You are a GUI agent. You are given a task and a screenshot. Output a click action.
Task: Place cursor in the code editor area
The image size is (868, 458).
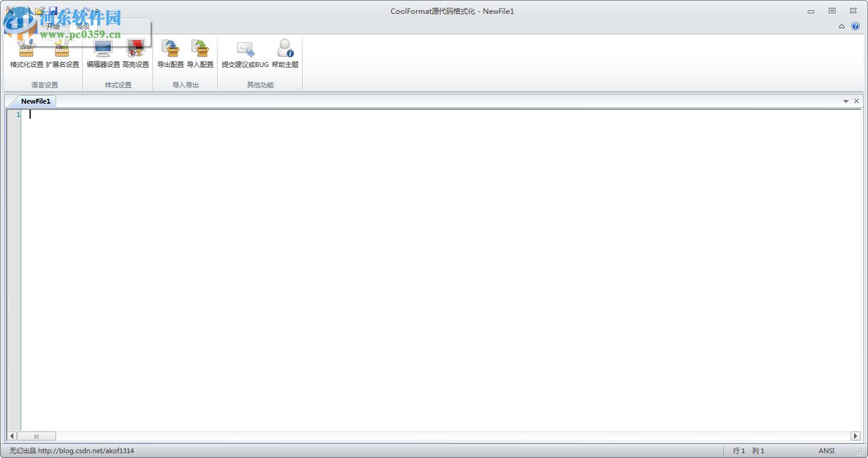point(441,270)
